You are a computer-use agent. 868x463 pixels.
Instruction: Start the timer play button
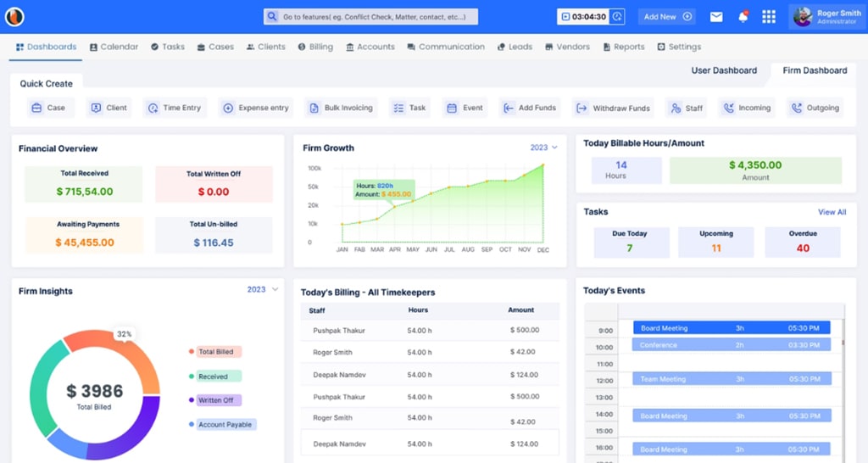click(565, 17)
